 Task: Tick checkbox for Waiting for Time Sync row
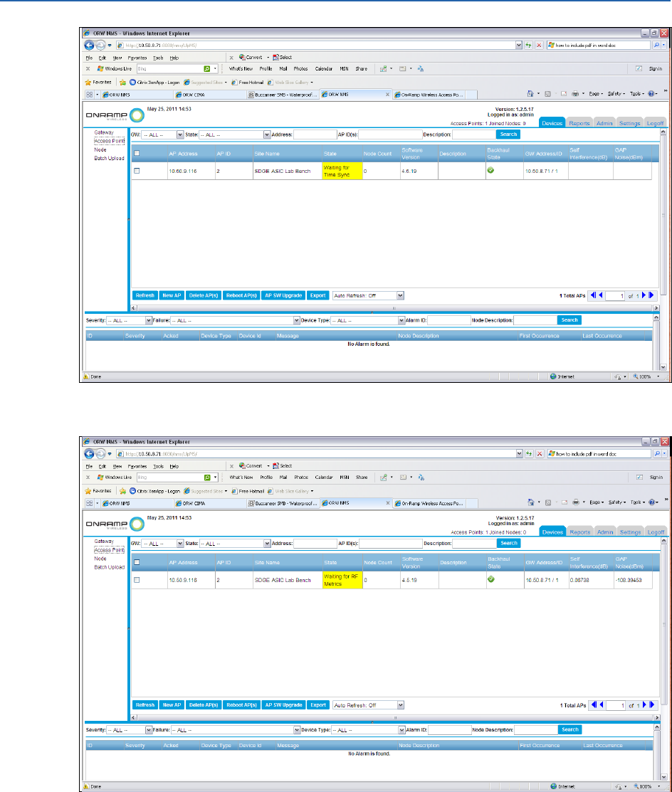tap(137, 171)
